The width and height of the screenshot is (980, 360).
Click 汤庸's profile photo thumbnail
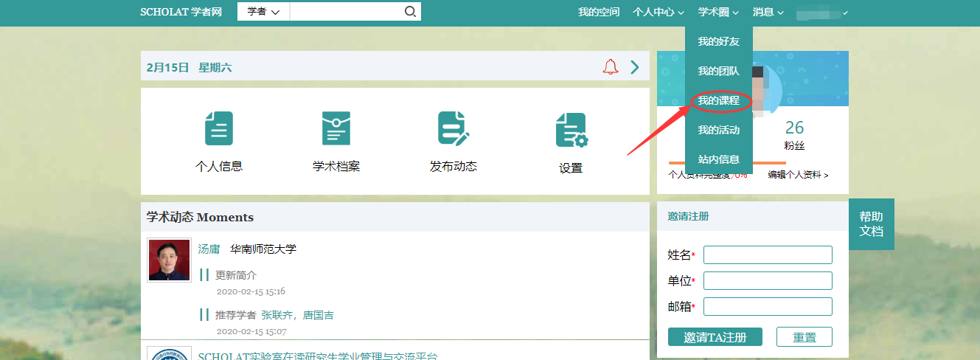click(x=169, y=260)
